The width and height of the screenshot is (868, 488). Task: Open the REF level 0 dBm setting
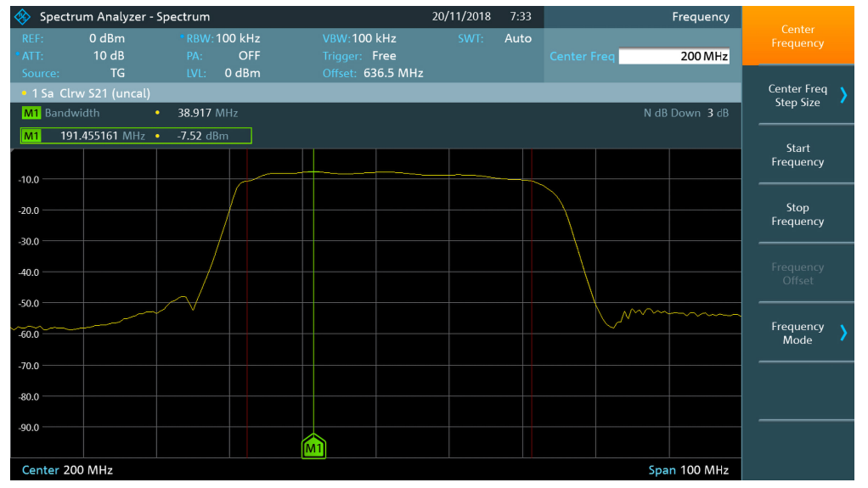click(106, 38)
